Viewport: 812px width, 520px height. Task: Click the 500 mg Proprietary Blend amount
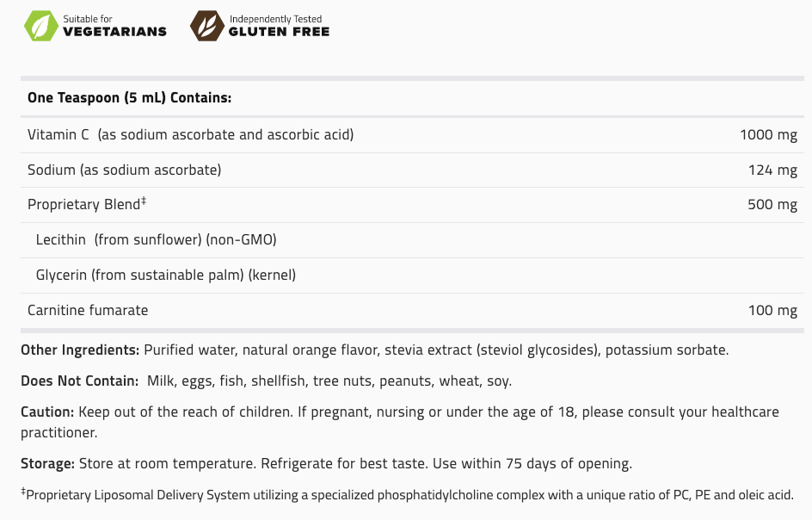(x=772, y=205)
